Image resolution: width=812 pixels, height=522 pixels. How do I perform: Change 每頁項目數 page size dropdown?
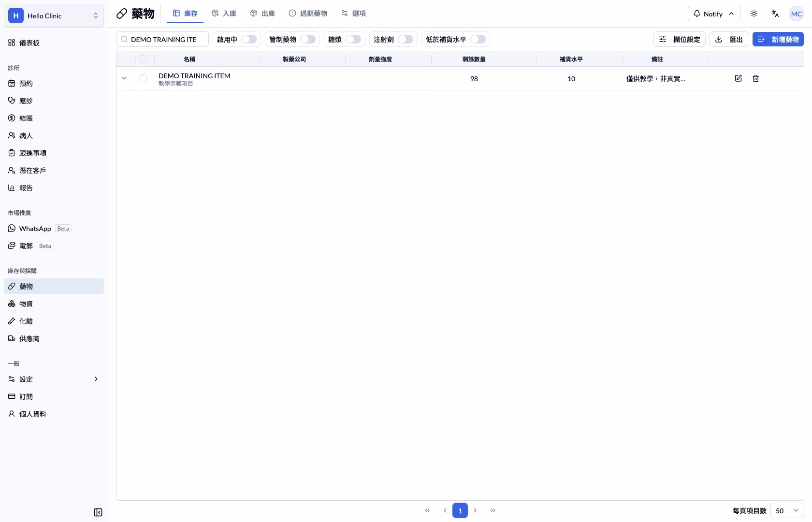(787, 510)
